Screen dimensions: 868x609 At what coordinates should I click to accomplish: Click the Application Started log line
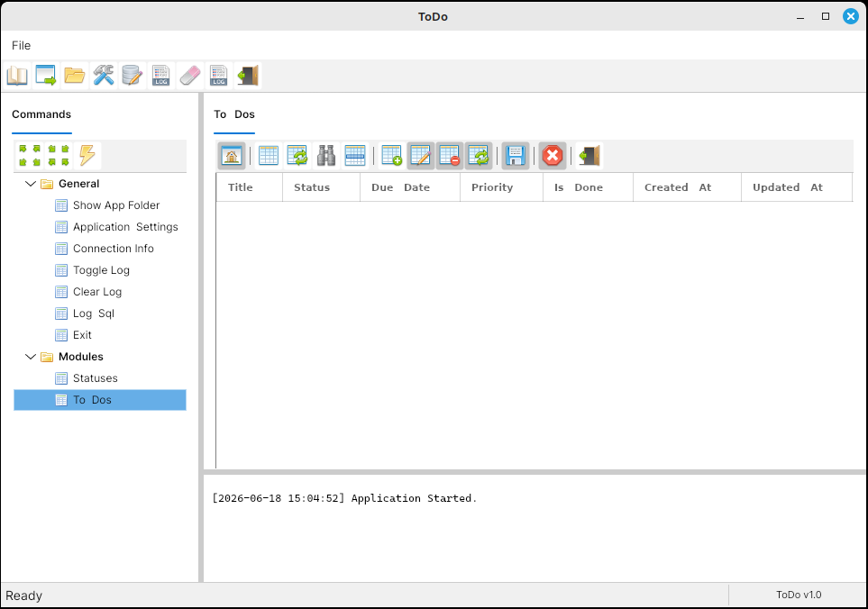344,498
